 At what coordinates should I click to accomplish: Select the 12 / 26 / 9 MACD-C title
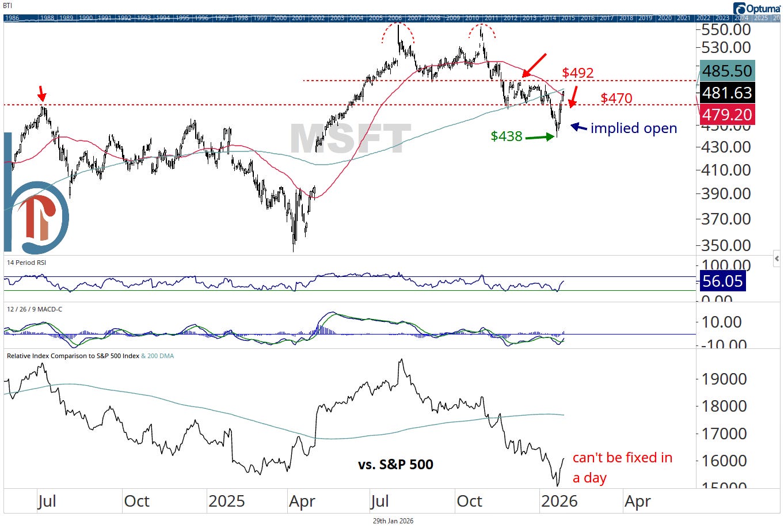pyautogui.click(x=35, y=309)
